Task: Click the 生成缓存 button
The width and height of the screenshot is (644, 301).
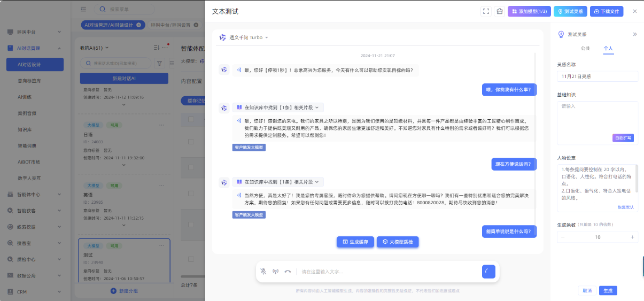Action: 355,242
